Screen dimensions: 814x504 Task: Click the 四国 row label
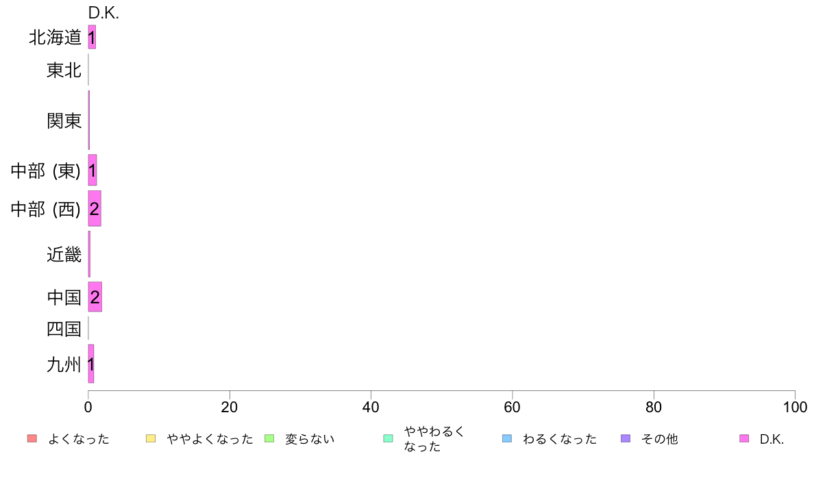click(64, 329)
